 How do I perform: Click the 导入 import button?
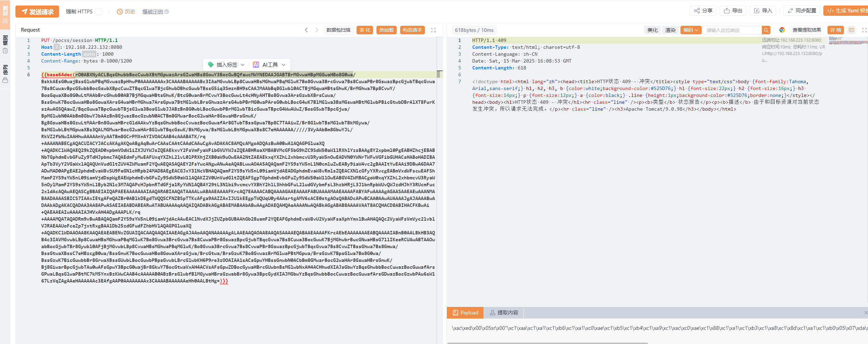[763, 11]
